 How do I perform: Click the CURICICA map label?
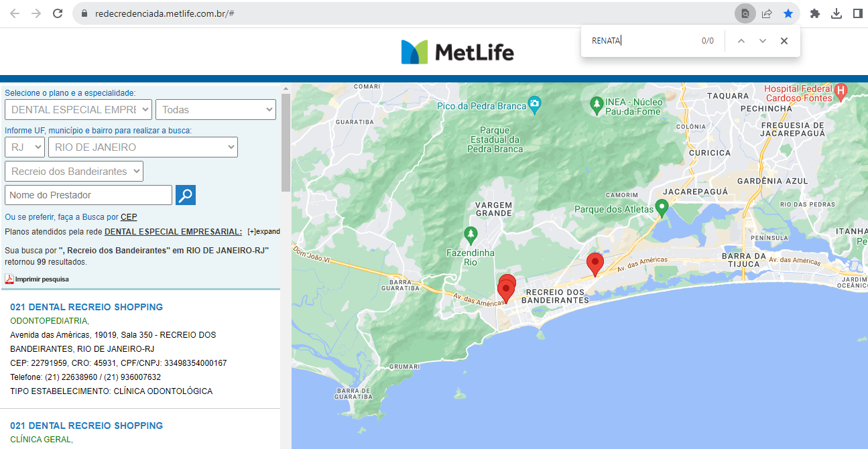[710, 153]
